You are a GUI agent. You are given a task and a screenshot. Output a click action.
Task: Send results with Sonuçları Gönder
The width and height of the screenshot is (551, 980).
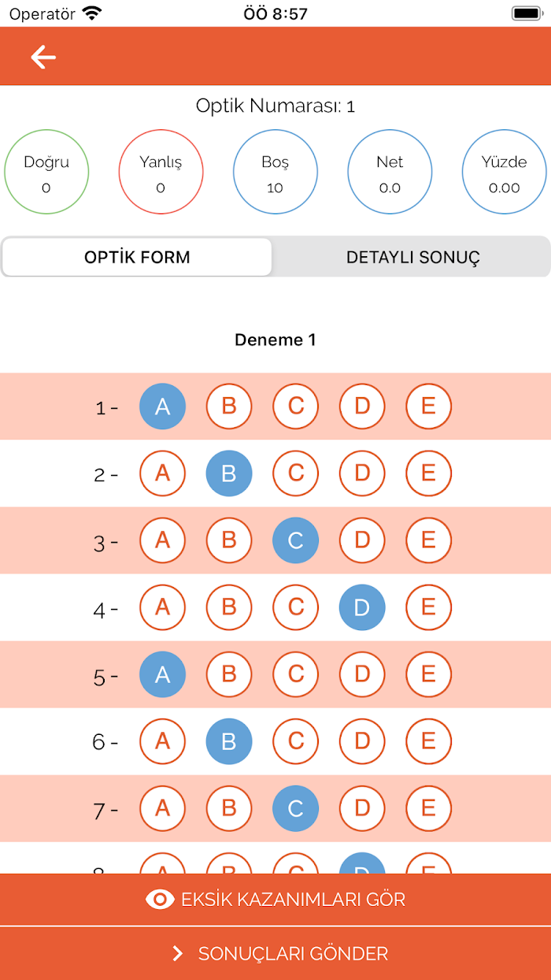275,954
